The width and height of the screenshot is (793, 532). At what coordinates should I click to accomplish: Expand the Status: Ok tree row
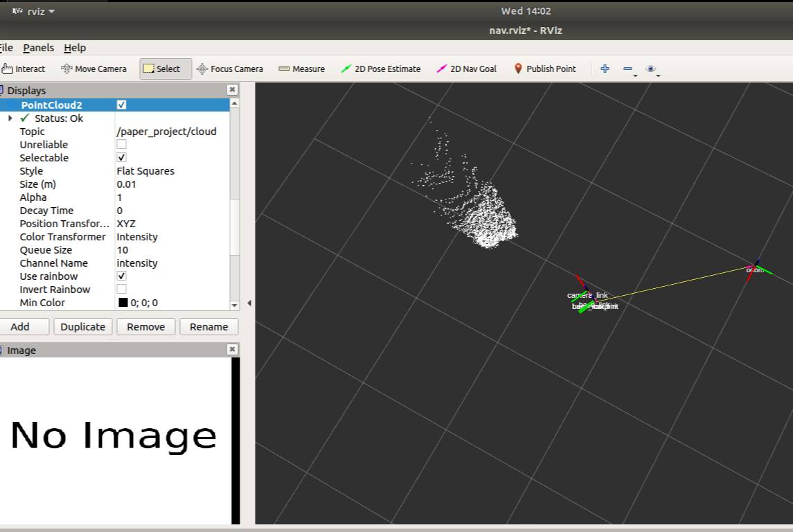tap(10, 118)
